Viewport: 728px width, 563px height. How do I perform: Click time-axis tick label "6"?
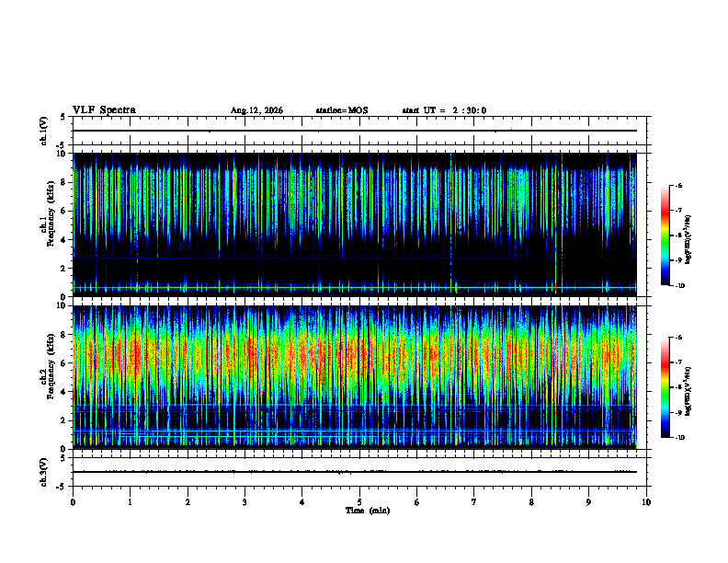(x=417, y=502)
